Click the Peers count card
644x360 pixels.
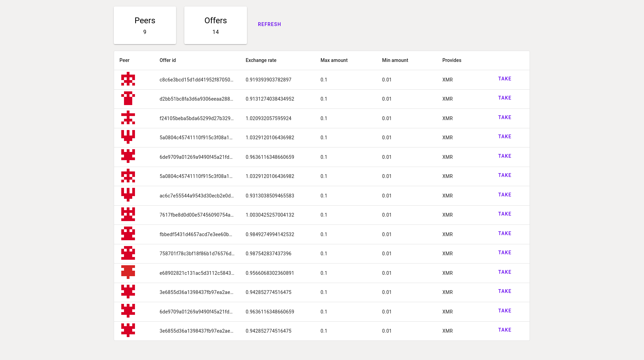tap(145, 25)
